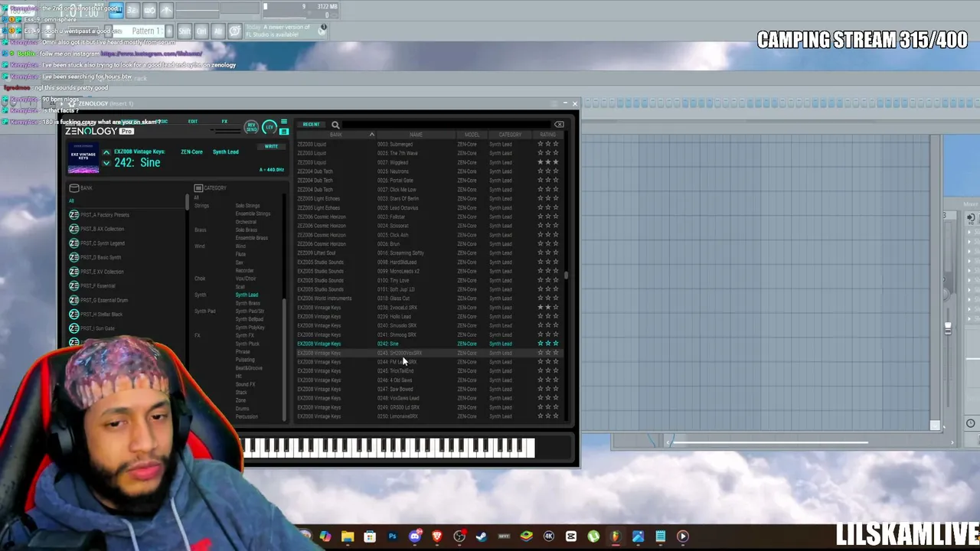Open Discord from the taskbar
This screenshot has height=551, width=980.
pyautogui.click(x=415, y=536)
